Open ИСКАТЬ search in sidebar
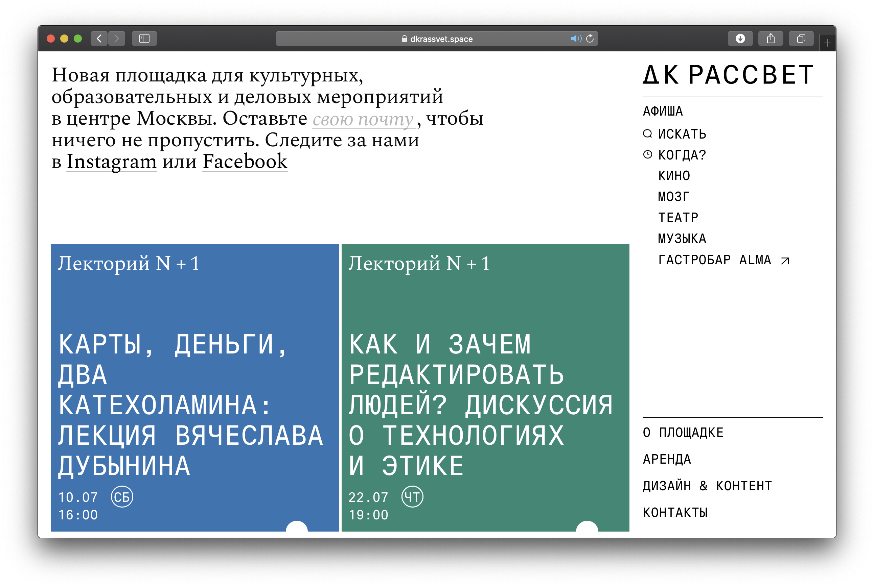Image resolution: width=874 pixels, height=588 pixels. tap(682, 134)
